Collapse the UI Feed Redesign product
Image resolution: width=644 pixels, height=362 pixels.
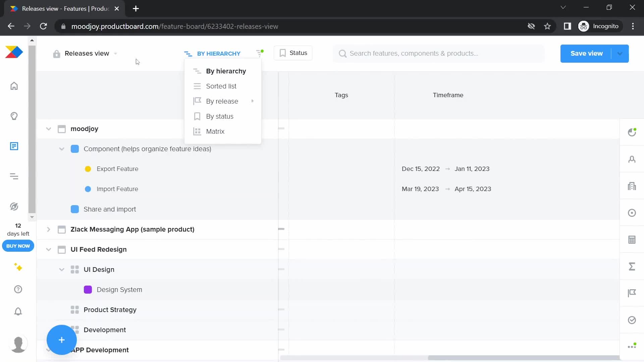pyautogui.click(x=49, y=250)
